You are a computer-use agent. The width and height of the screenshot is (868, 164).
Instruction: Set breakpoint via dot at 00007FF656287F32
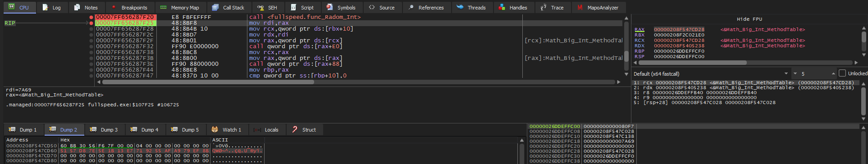click(x=91, y=46)
